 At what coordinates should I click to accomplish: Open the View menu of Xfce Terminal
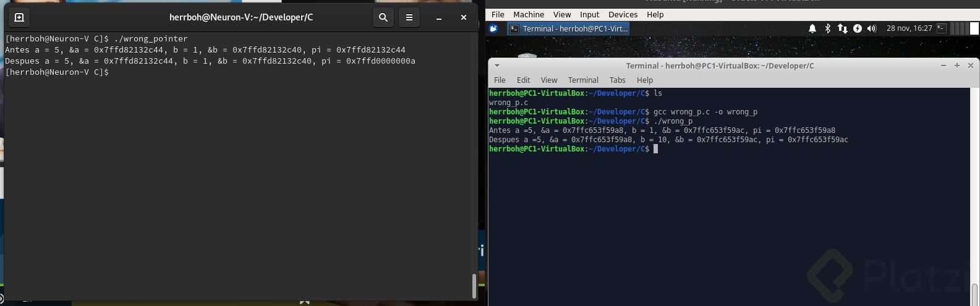pyautogui.click(x=549, y=80)
